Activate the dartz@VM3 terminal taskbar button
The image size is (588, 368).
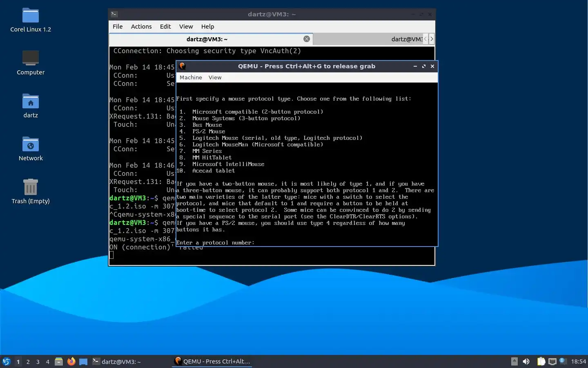[131, 361]
